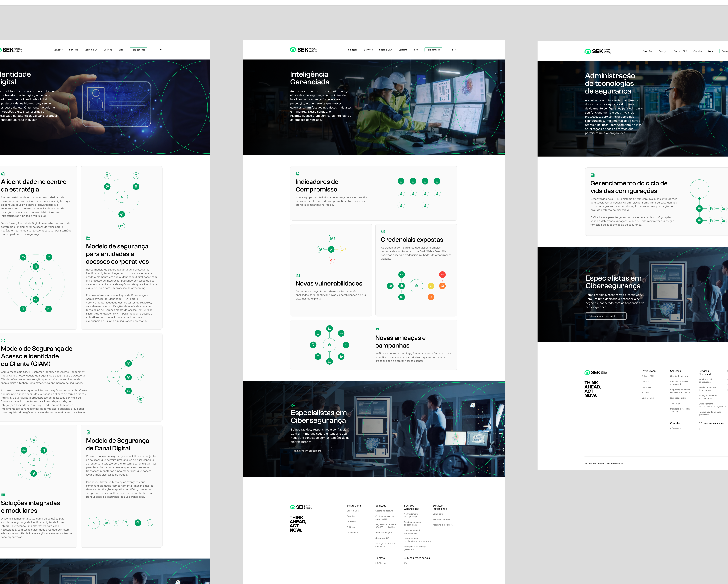Click the document icon above Indicadores de Compromisso

tap(298, 174)
